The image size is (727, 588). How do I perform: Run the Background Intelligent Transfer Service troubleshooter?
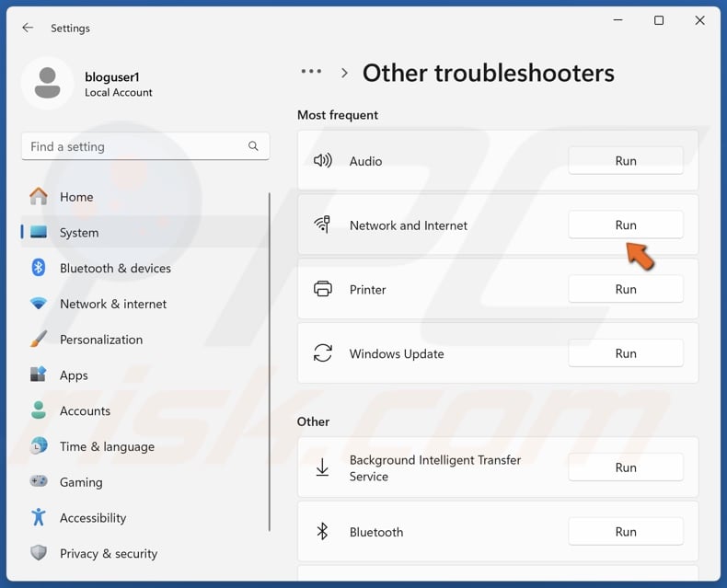(626, 467)
